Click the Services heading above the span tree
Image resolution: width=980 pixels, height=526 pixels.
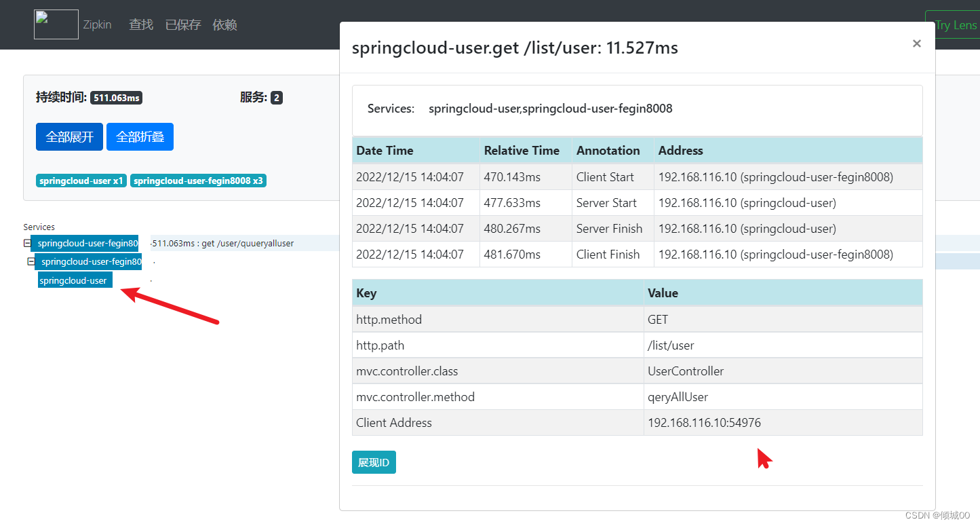pyautogui.click(x=39, y=227)
